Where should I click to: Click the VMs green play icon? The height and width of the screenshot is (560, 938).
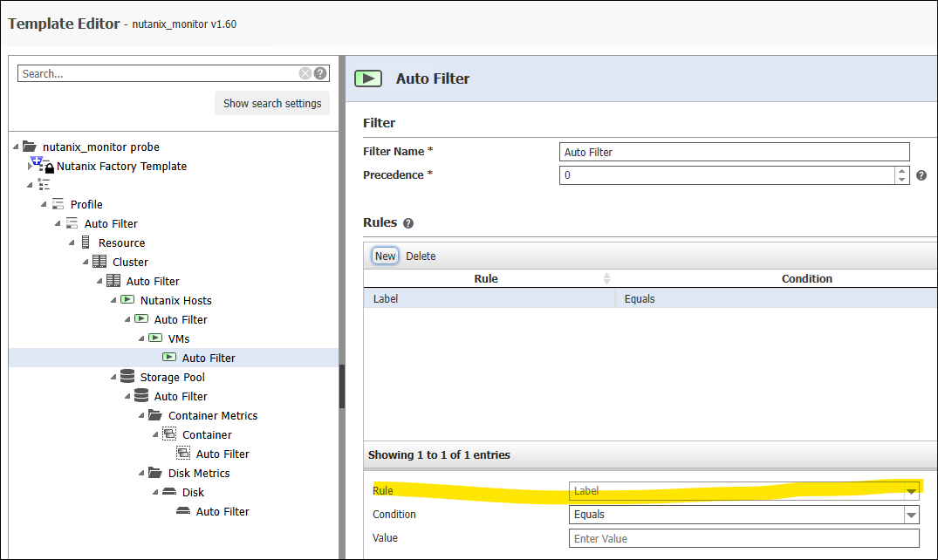(155, 338)
